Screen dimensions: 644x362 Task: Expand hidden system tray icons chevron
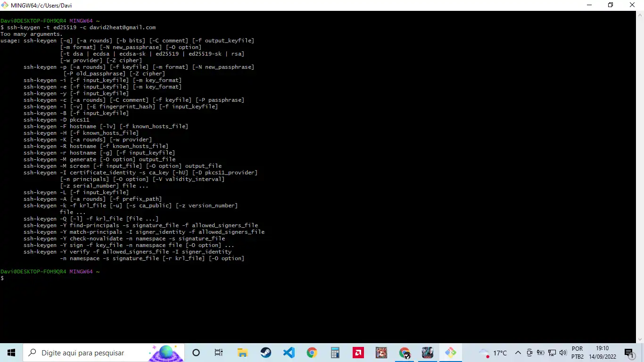click(x=518, y=353)
